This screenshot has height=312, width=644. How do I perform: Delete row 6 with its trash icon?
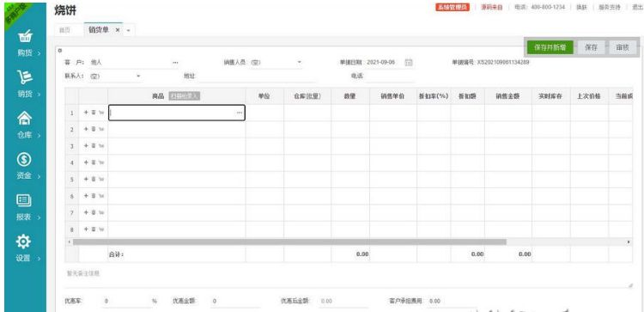(x=94, y=196)
